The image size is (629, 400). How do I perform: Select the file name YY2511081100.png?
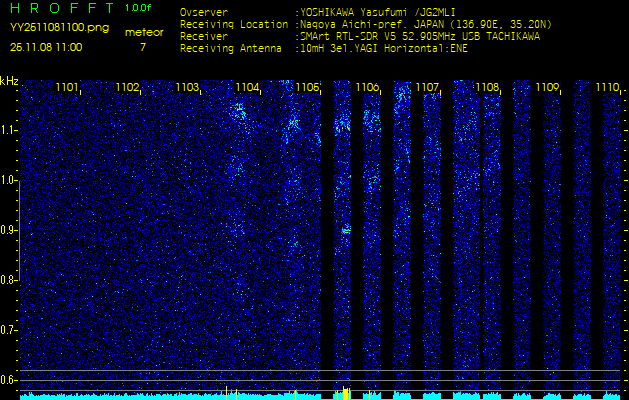pos(59,28)
